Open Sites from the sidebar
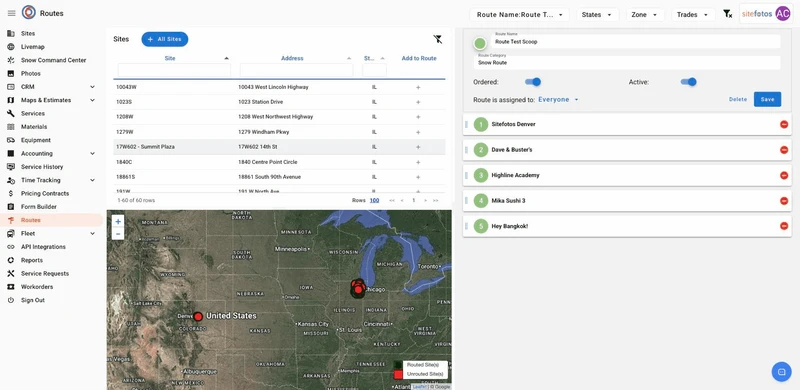The image size is (800, 390). pyautogui.click(x=28, y=34)
